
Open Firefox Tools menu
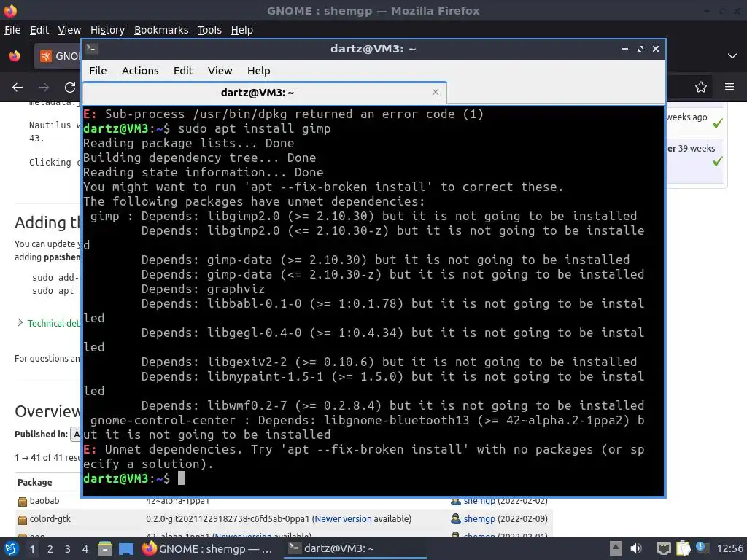pyautogui.click(x=209, y=30)
